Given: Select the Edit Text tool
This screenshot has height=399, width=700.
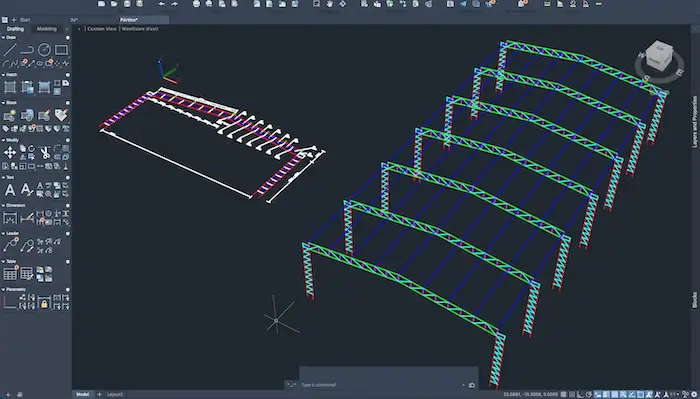Looking at the screenshot, I should coord(27,190).
